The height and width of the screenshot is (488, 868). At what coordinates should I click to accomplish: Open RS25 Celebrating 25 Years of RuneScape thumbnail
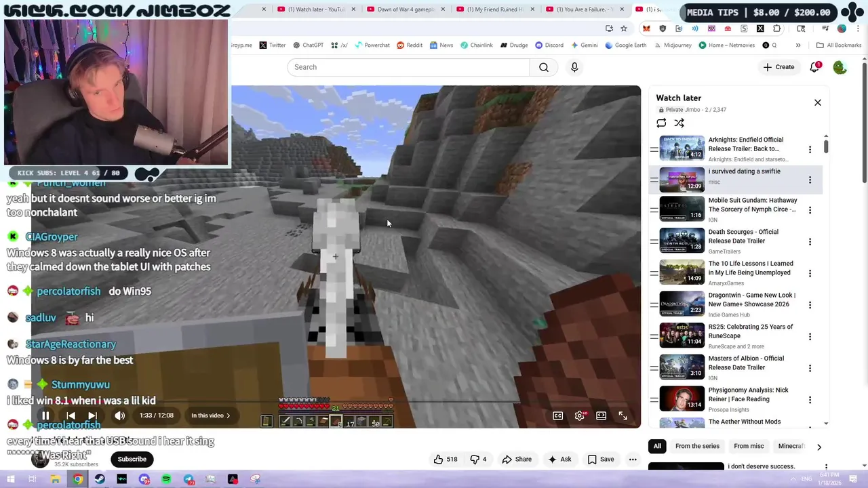point(682,336)
